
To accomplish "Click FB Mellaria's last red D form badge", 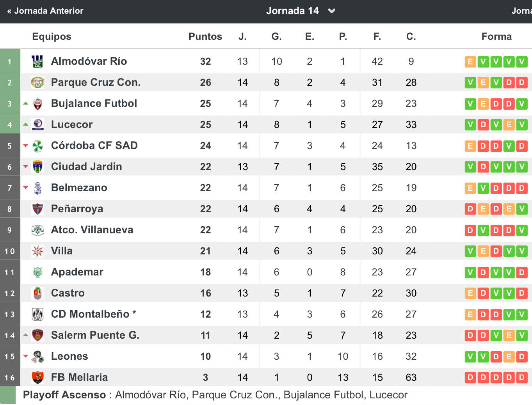I will [522, 378].
